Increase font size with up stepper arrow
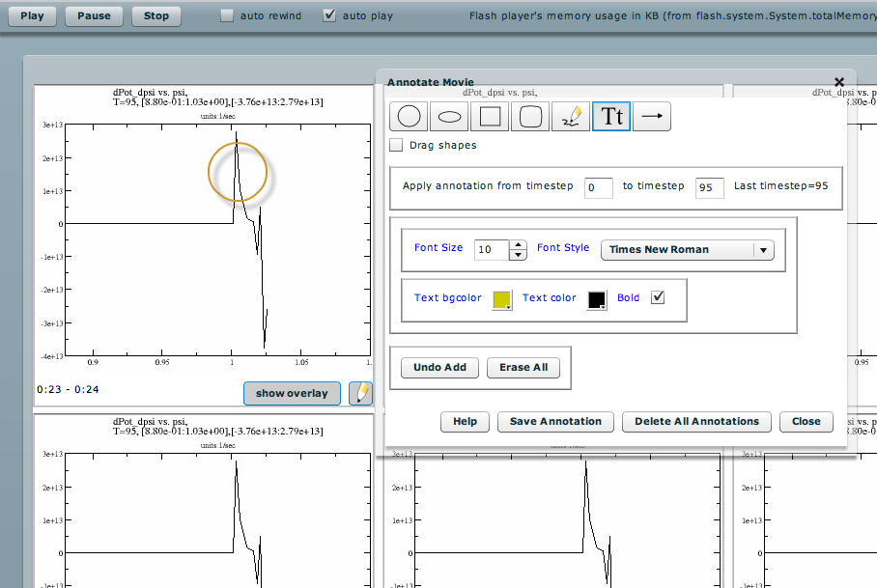Viewport: 877px width, 588px height. click(518, 245)
